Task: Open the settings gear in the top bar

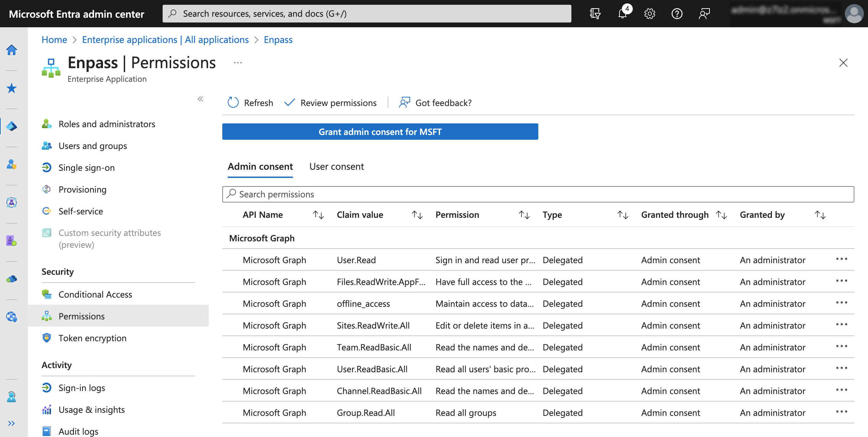Action: pos(649,14)
